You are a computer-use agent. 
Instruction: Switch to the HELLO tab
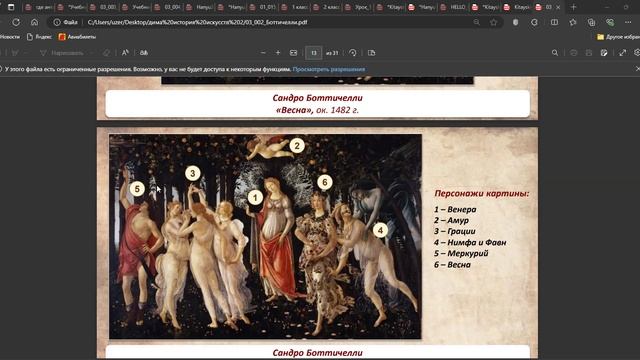click(x=454, y=7)
